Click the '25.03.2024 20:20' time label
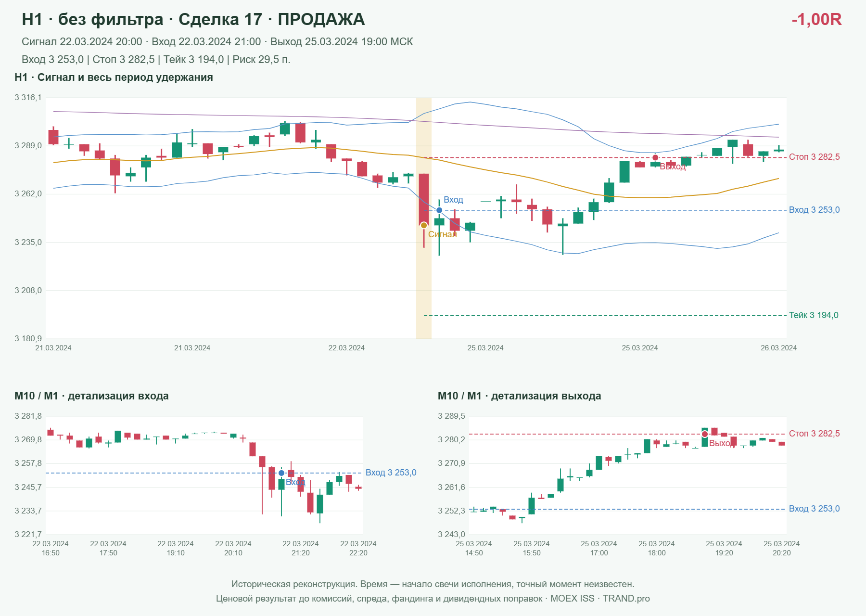This screenshot has width=866, height=616. click(782, 548)
